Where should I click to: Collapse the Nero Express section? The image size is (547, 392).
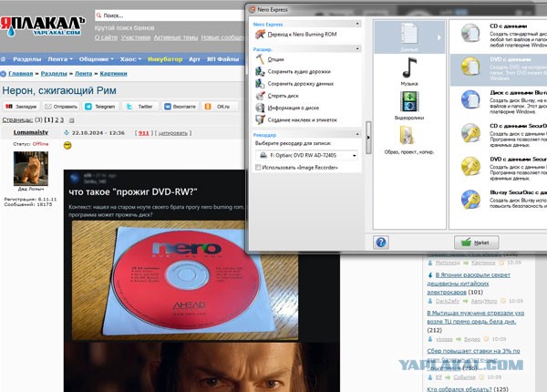coord(357,24)
